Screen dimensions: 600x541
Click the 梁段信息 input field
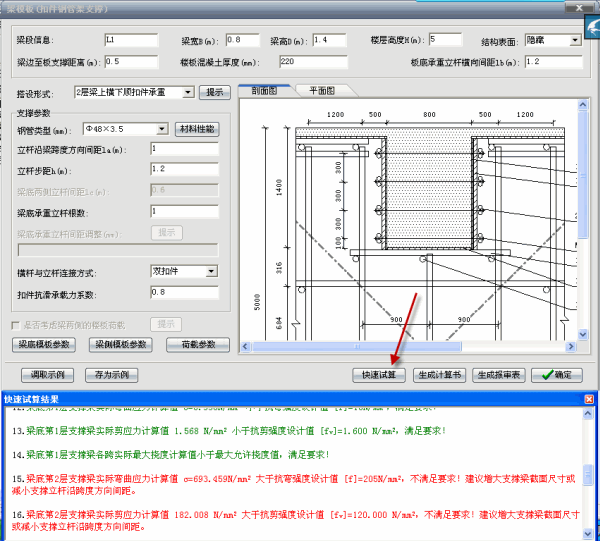(131, 40)
